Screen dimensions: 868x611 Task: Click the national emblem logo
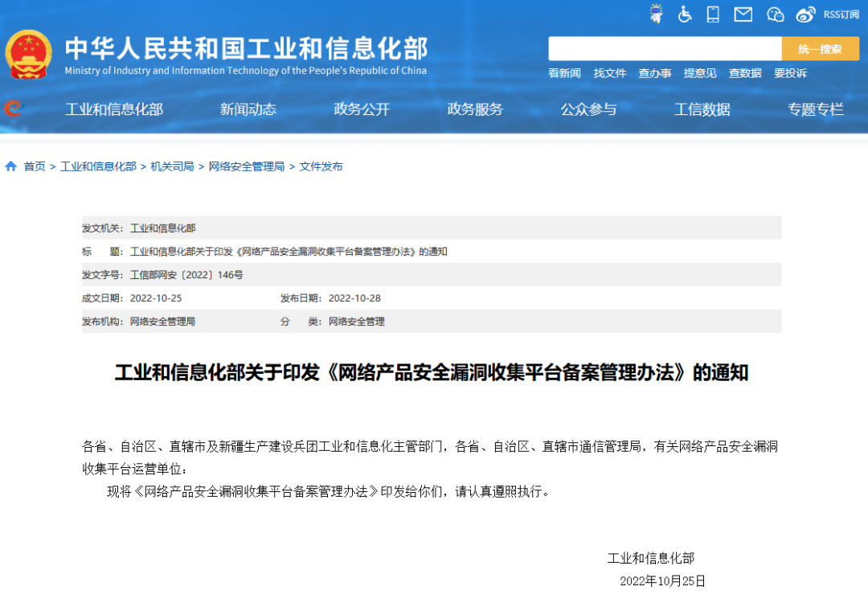[x=29, y=55]
